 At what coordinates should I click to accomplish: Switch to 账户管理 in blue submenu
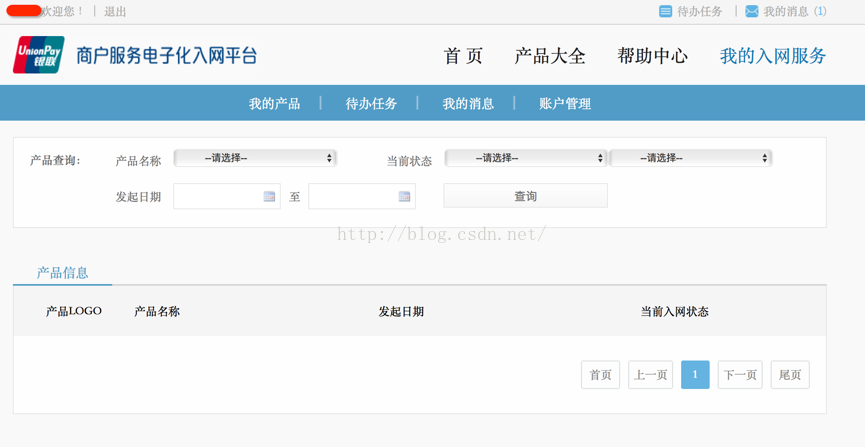tap(565, 103)
